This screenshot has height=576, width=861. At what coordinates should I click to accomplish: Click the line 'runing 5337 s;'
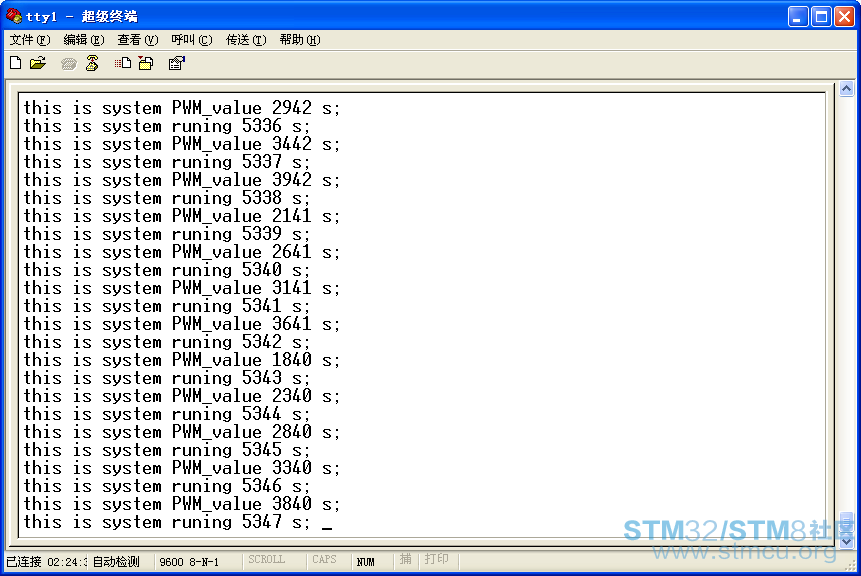click(167, 162)
